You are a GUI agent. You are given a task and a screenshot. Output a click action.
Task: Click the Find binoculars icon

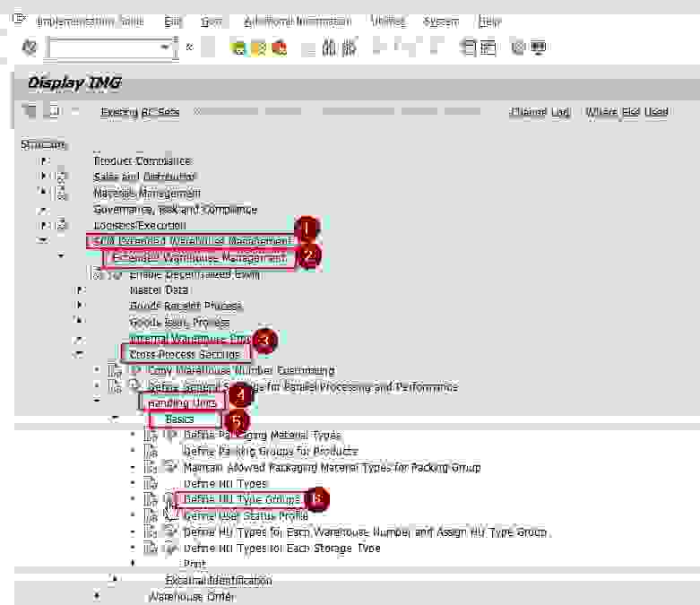(329, 48)
